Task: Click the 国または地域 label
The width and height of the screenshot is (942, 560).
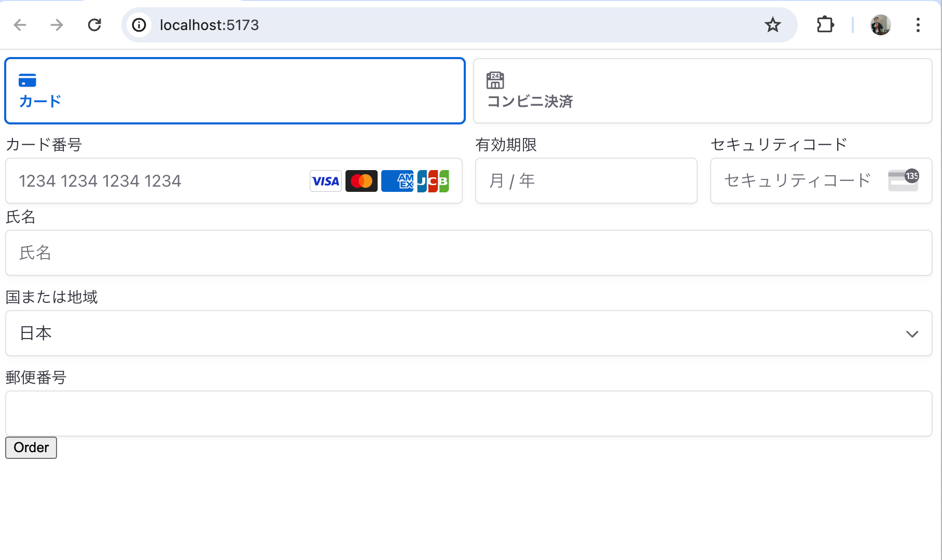Action: click(x=52, y=297)
